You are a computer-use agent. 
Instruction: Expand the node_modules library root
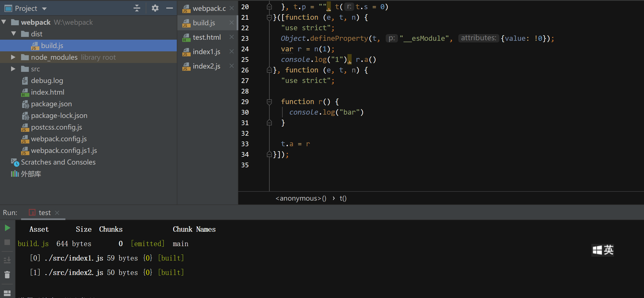point(13,57)
